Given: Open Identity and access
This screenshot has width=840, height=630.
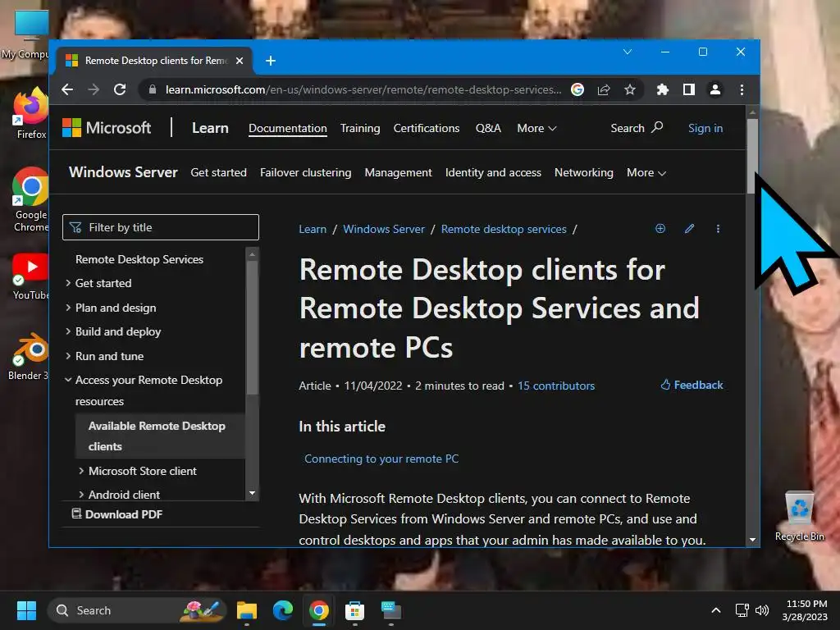Looking at the screenshot, I should coord(493,172).
